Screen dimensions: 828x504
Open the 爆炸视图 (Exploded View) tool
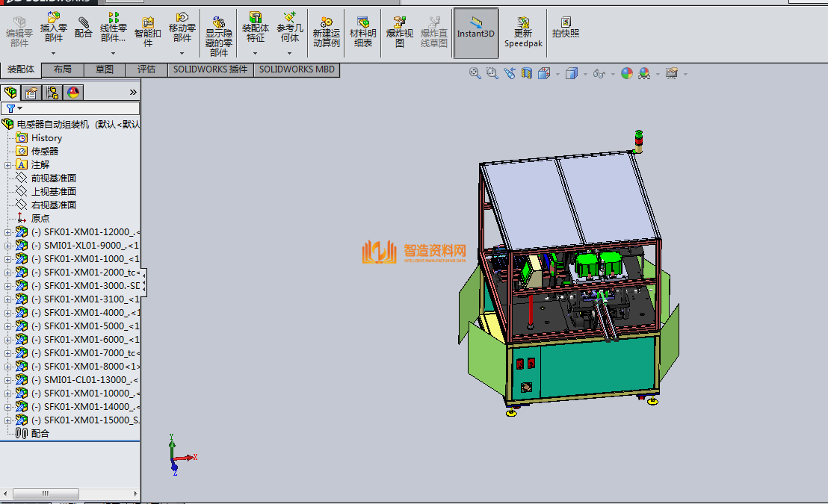click(x=399, y=31)
